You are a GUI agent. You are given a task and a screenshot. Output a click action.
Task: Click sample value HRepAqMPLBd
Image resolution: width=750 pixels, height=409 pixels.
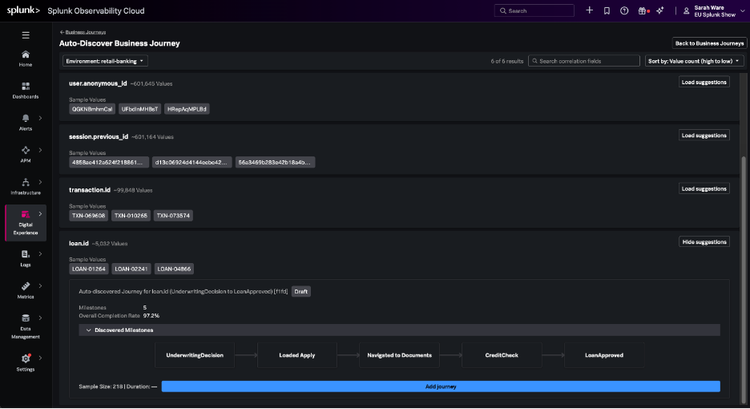point(187,109)
